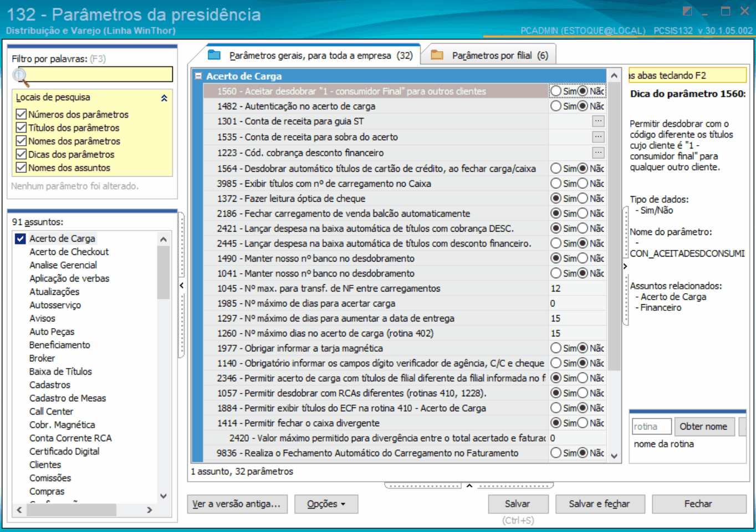Image resolution: width=756 pixels, height=532 pixels.
Task: Choose Sim for parameter 1564
Action: tap(556, 168)
